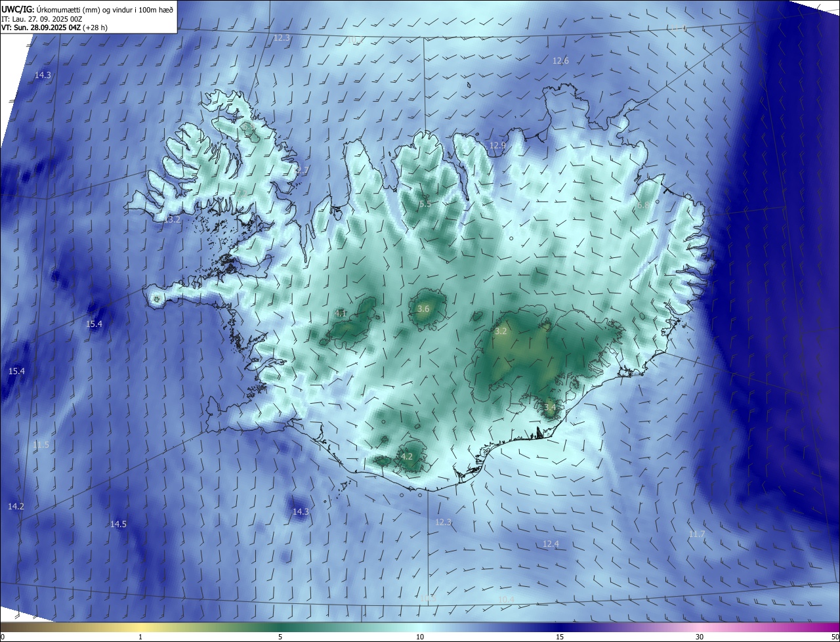Click the 12.6 value label
840x642 pixels.
pyautogui.click(x=560, y=61)
